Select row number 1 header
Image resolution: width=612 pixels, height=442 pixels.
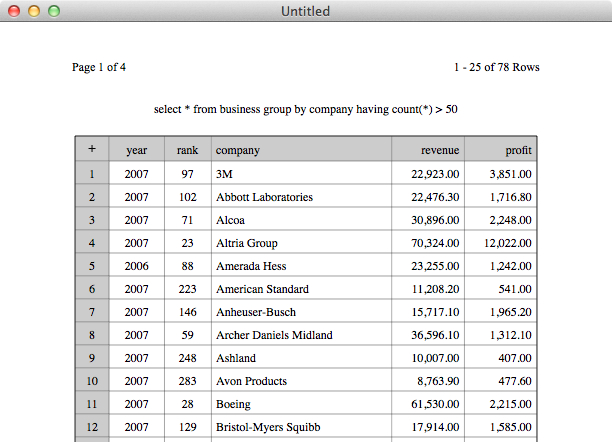click(92, 173)
